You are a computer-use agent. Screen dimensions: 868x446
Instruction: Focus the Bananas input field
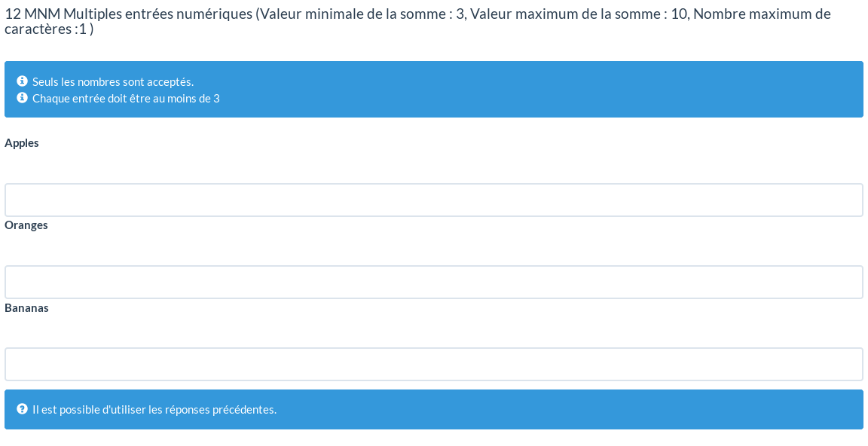[433, 365]
